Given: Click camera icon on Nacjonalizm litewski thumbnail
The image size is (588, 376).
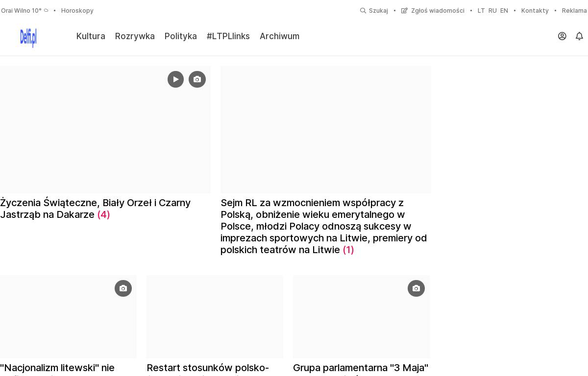Looking at the screenshot, I should coord(123,288).
